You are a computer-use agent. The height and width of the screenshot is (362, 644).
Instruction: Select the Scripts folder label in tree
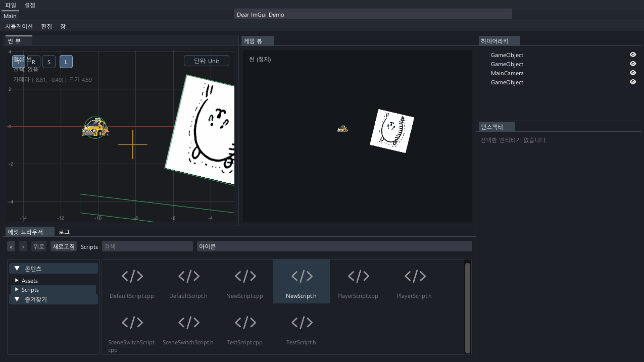[x=30, y=290]
